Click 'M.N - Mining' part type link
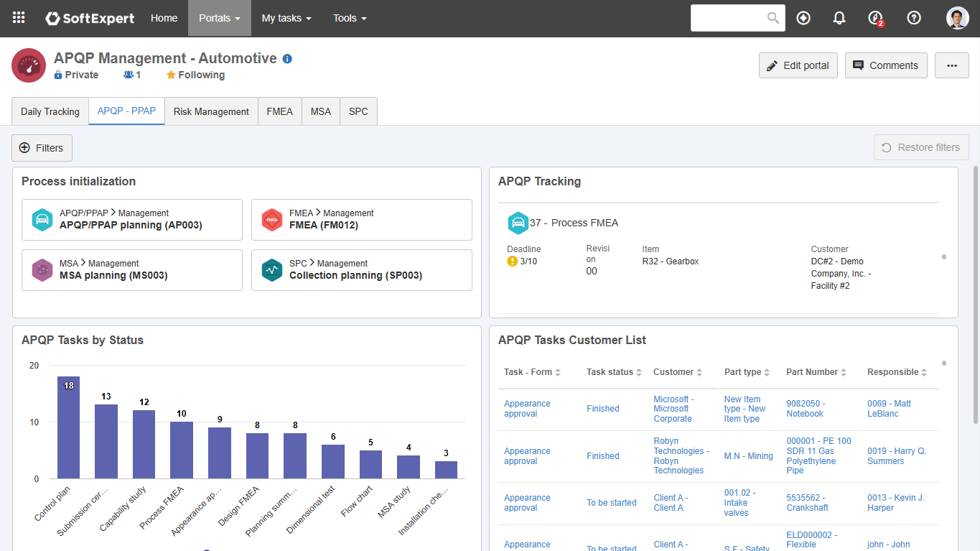The height and width of the screenshot is (551, 980). [x=748, y=456]
